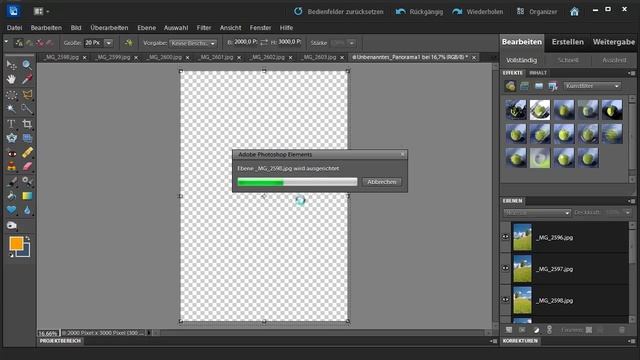The height and width of the screenshot is (360, 640).
Task: Click Bedienfelder zurücksetzen
Action: (339, 11)
